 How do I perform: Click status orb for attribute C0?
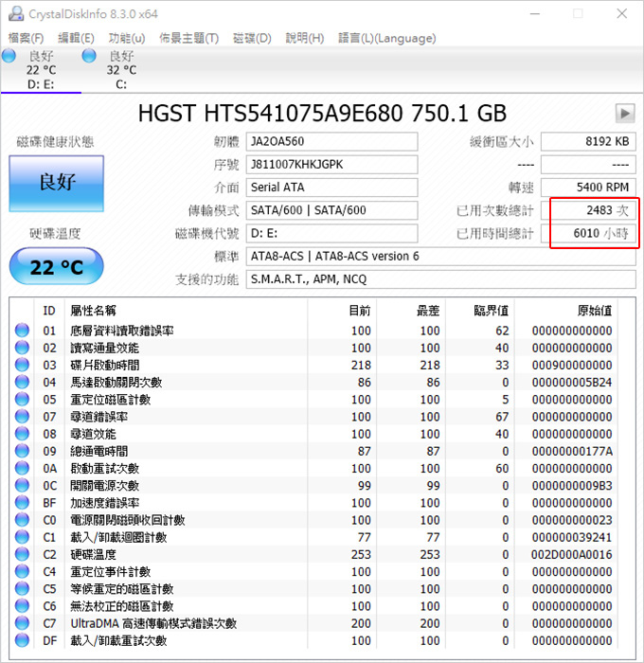(x=22, y=520)
